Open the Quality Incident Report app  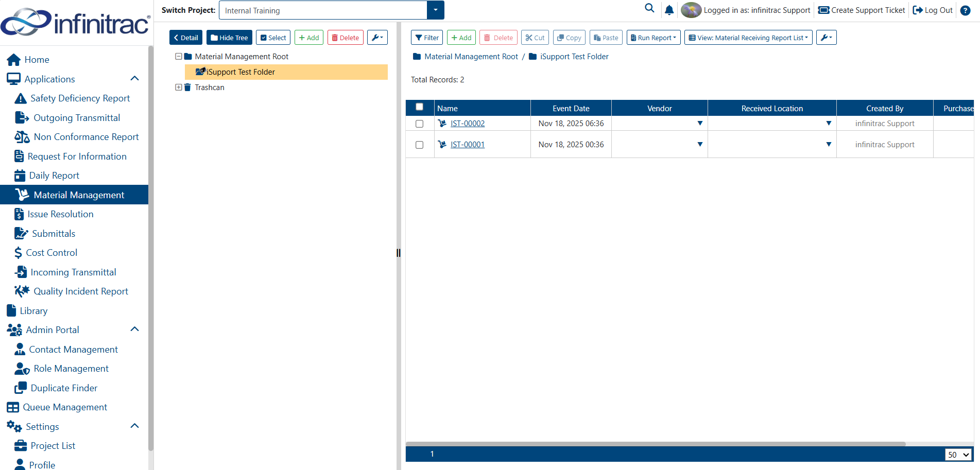[71, 291]
